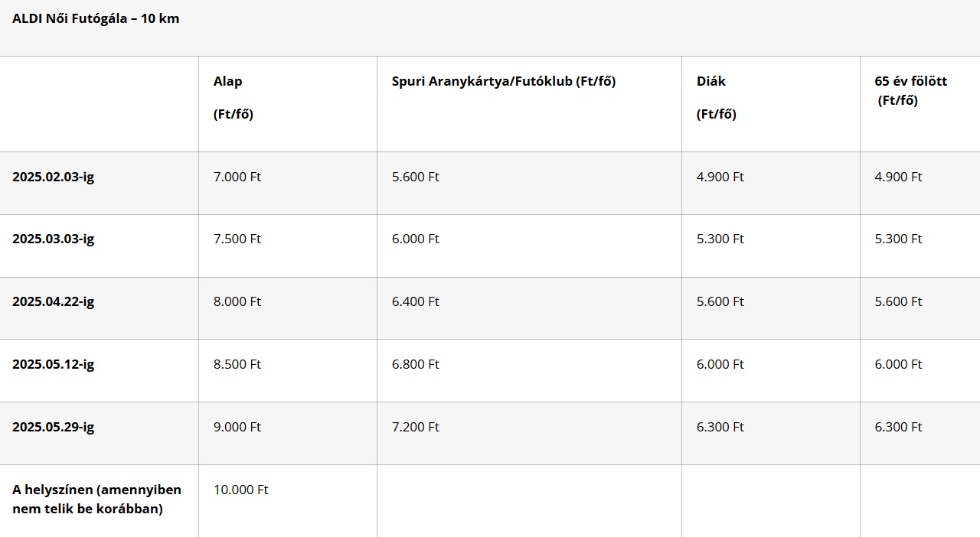Click the 2025.05.12-ig date cell
980x537 pixels.
tap(54, 364)
